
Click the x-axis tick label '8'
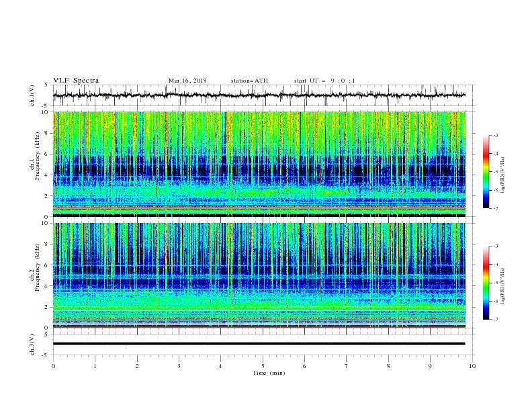[x=388, y=366]
